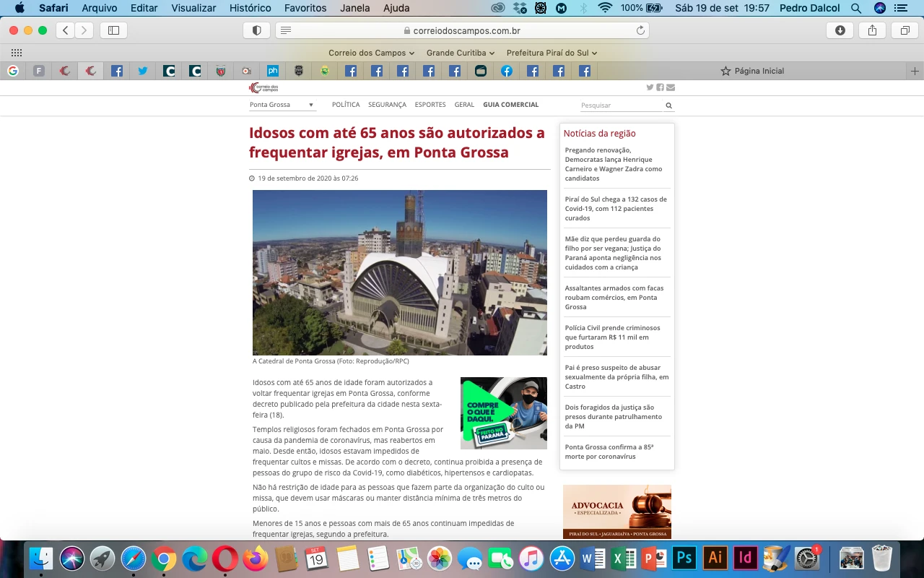Open the Safari downloads icon

coord(840,30)
